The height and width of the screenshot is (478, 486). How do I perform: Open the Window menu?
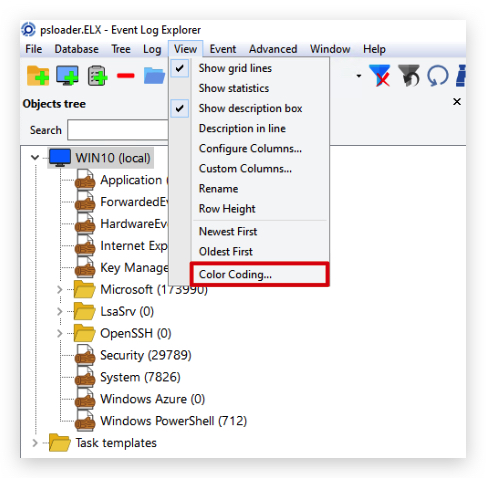330,49
